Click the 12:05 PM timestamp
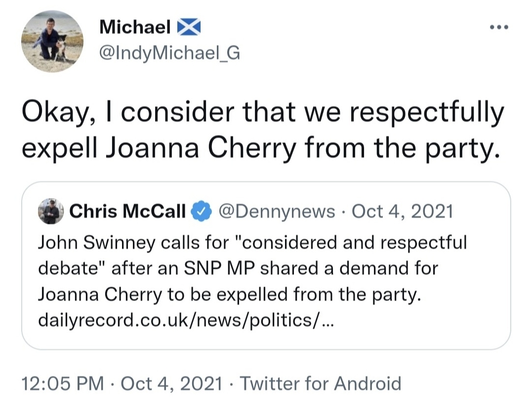The height and width of the screenshot is (408, 532). pos(62,383)
